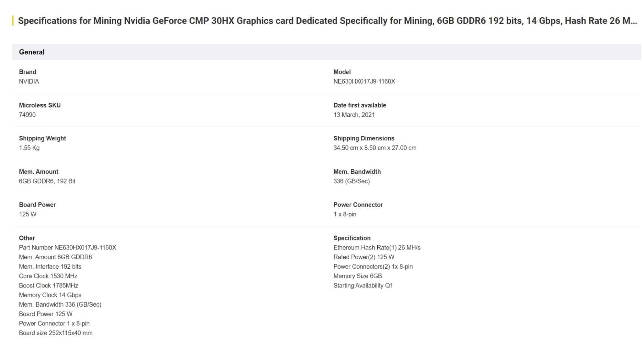Click the Mem. Amount 6GB GDDR6 line
This screenshot has width=644, height=362.
click(x=55, y=257)
